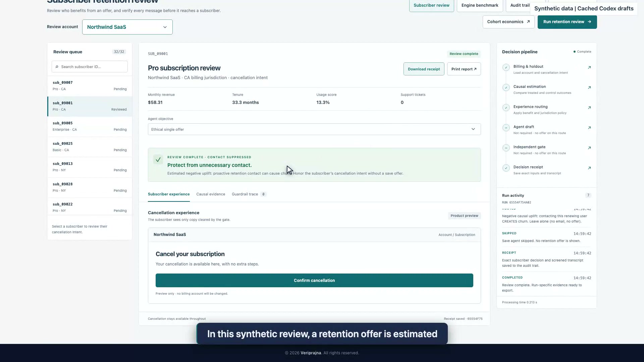Click Billing & holdout checkmark status icon

tap(506, 67)
